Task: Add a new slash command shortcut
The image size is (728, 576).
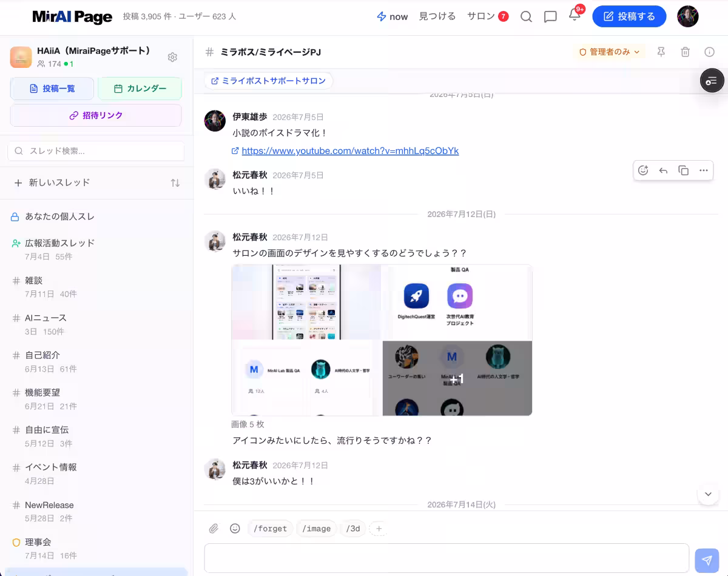Action: (379, 529)
